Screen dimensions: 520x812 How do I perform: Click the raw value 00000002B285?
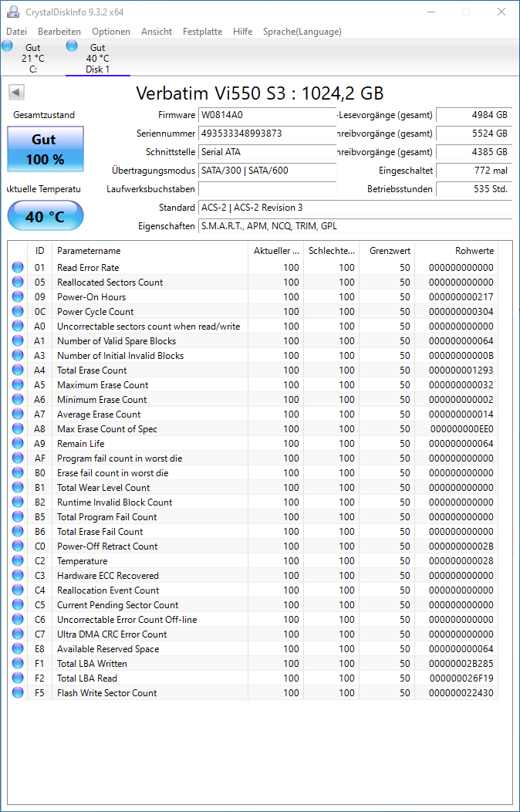(x=461, y=663)
